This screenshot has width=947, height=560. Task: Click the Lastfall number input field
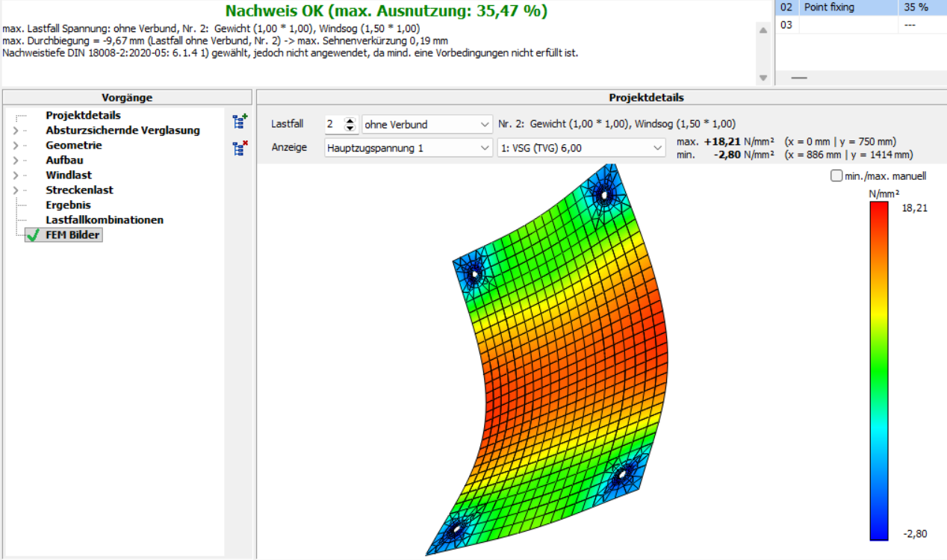click(x=334, y=124)
